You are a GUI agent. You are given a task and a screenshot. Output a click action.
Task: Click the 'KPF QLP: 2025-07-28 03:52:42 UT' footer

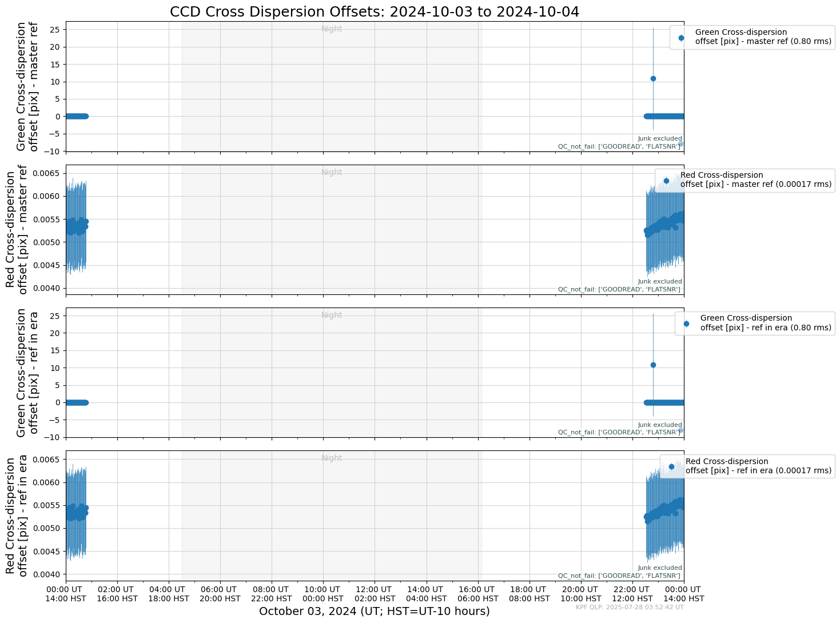(x=630, y=607)
